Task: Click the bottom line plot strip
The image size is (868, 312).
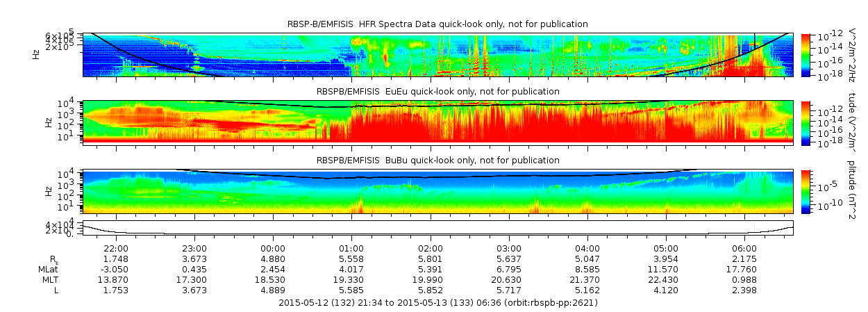Action: coord(437,227)
